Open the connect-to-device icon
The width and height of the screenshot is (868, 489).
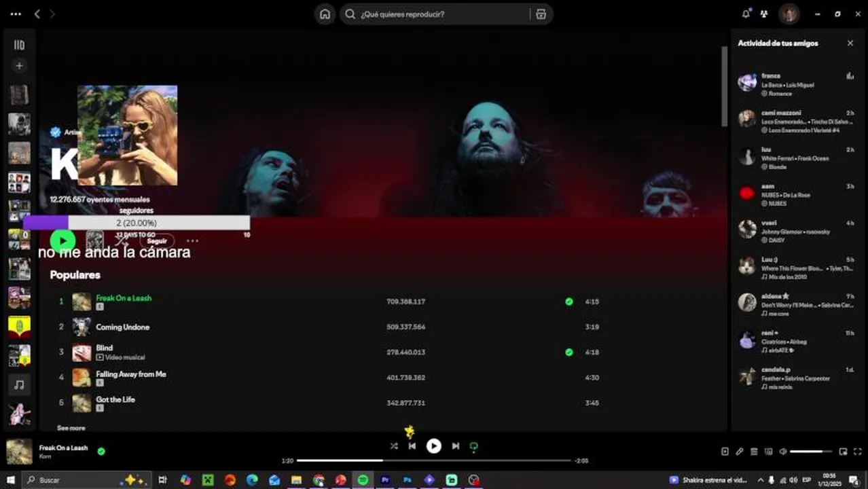click(x=769, y=452)
